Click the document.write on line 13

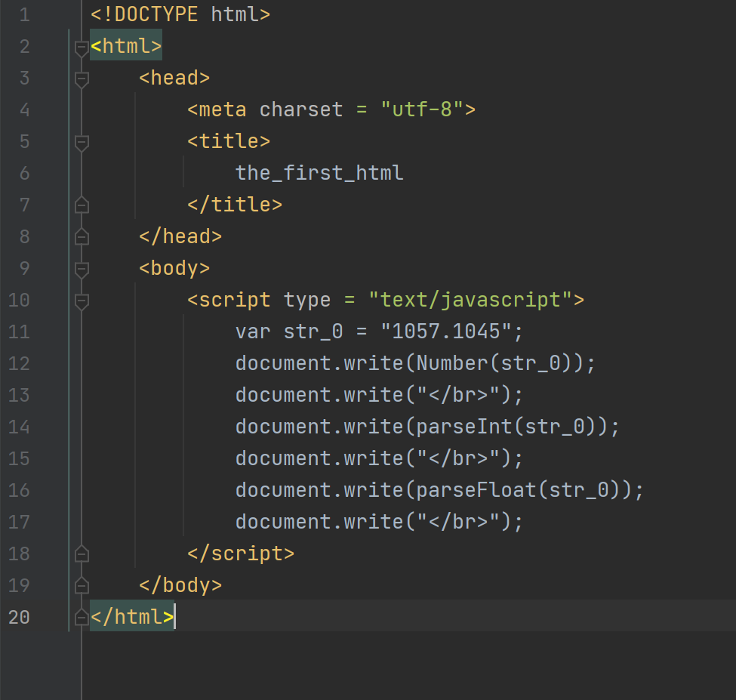319,395
